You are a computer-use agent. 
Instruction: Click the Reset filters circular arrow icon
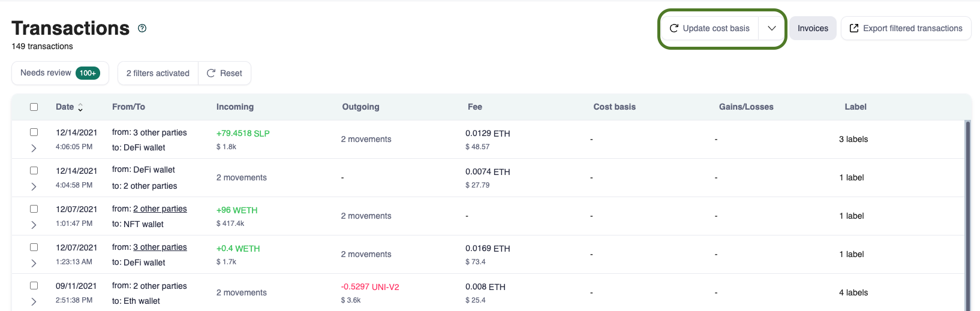211,73
